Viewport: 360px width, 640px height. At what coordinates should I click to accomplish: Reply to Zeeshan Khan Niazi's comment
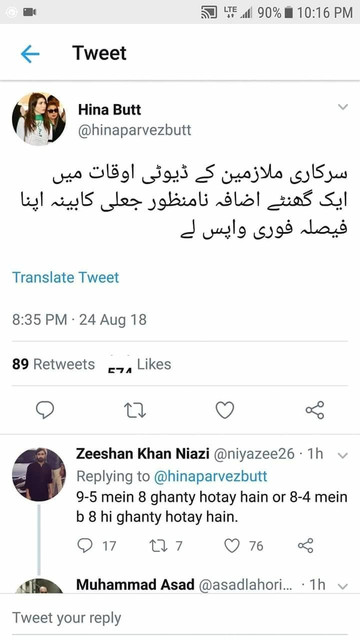(85, 545)
